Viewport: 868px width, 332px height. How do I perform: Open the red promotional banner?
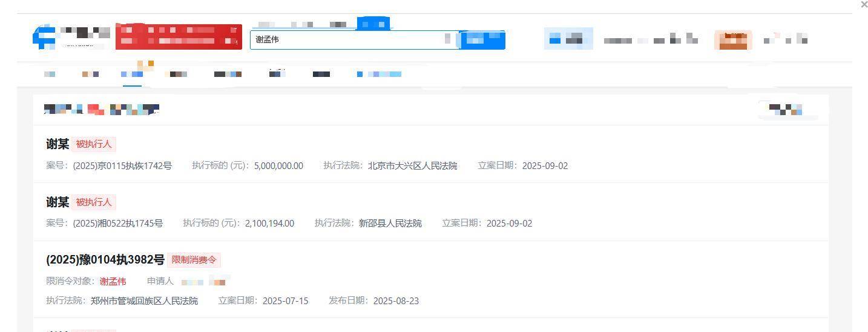pyautogui.click(x=179, y=36)
